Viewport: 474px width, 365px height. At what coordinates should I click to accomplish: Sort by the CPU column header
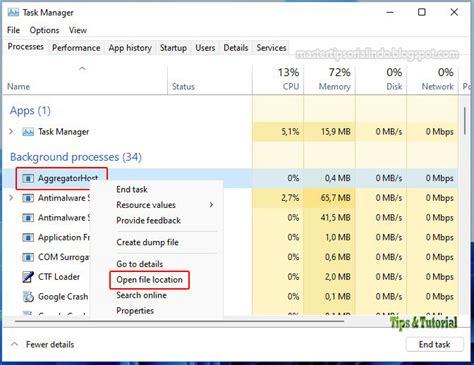coord(278,79)
